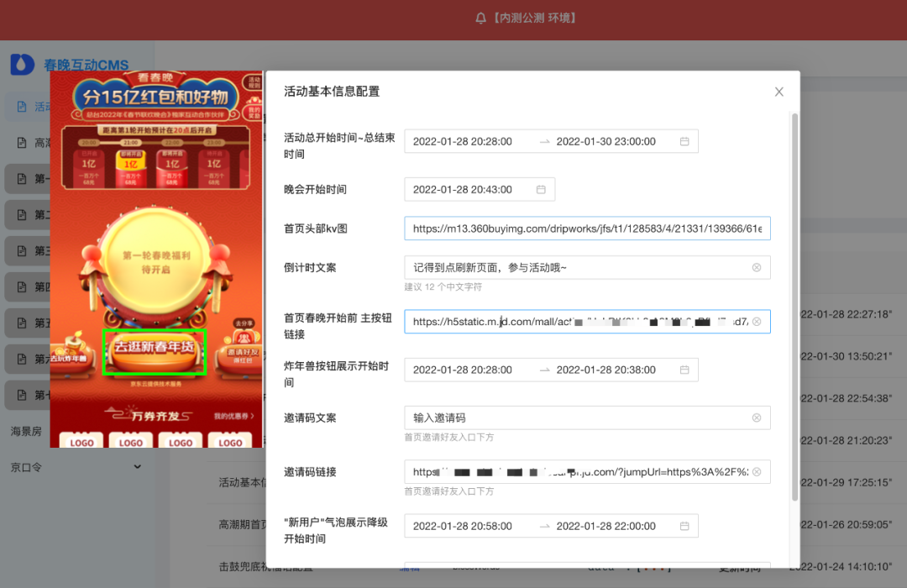Clear the 邀请码链接 field via clear icon
This screenshot has width=907, height=588.
756,472
